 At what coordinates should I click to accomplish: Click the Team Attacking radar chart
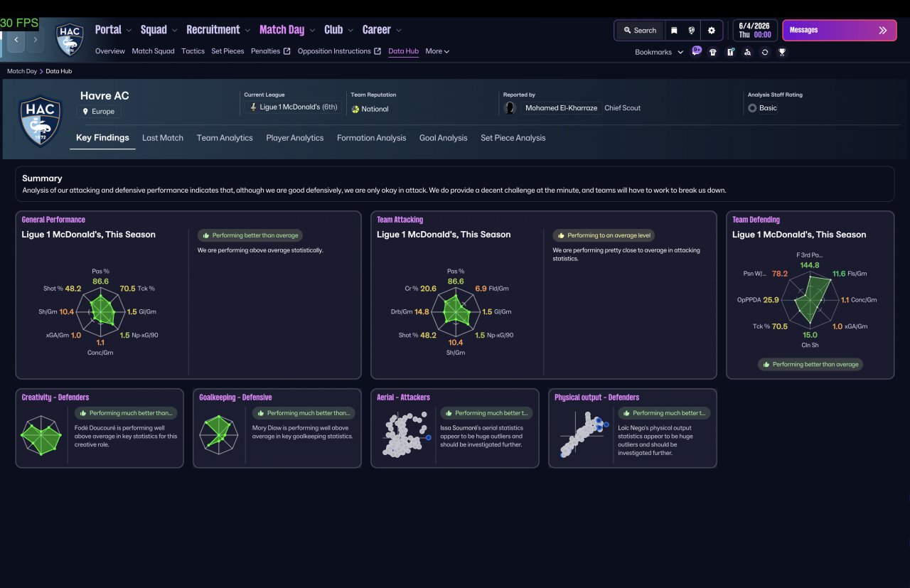tap(456, 311)
